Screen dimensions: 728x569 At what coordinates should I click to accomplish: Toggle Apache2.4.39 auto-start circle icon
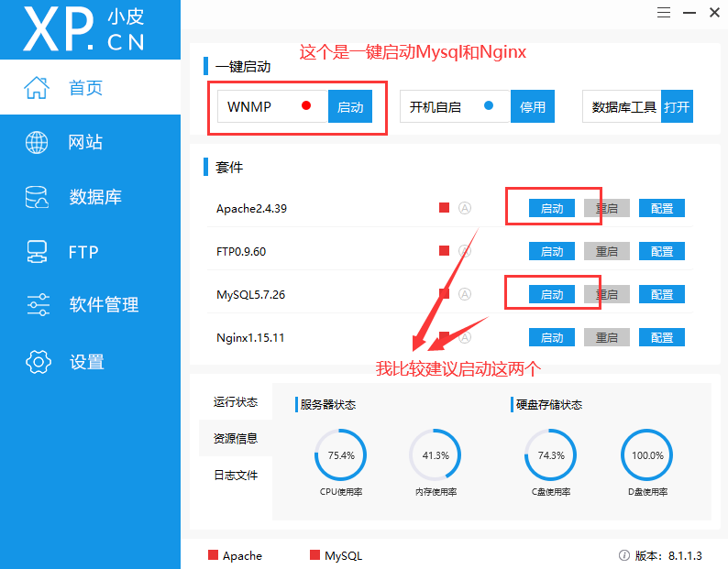point(465,208)
